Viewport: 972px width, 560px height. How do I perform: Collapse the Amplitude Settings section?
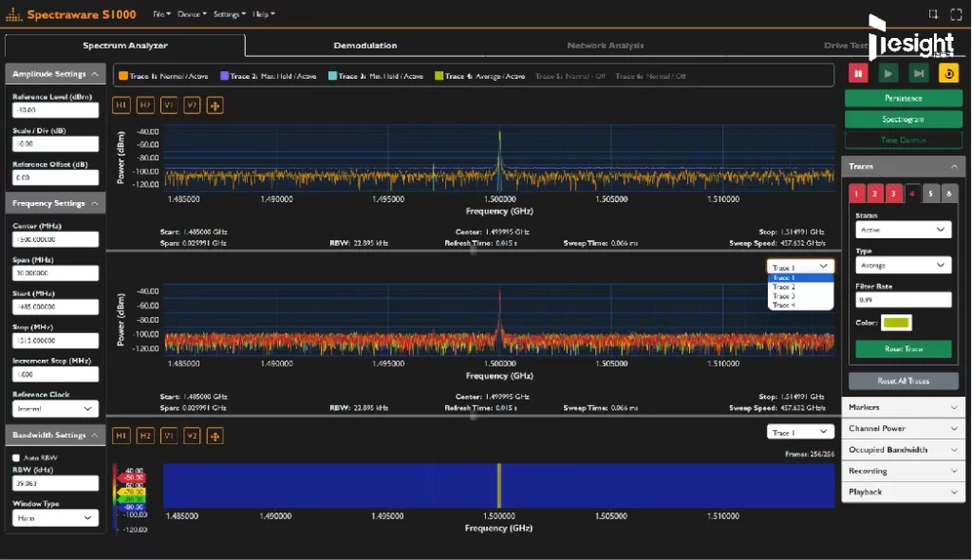tap(55, 74)
